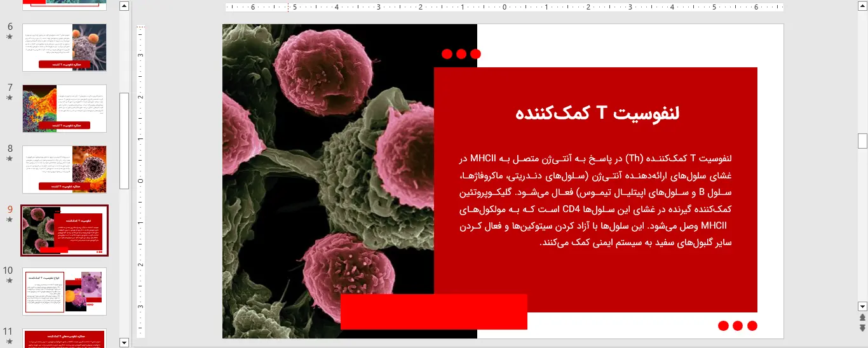
Task: Click the animation star icon under slide 10
Action: click(9, 281)
